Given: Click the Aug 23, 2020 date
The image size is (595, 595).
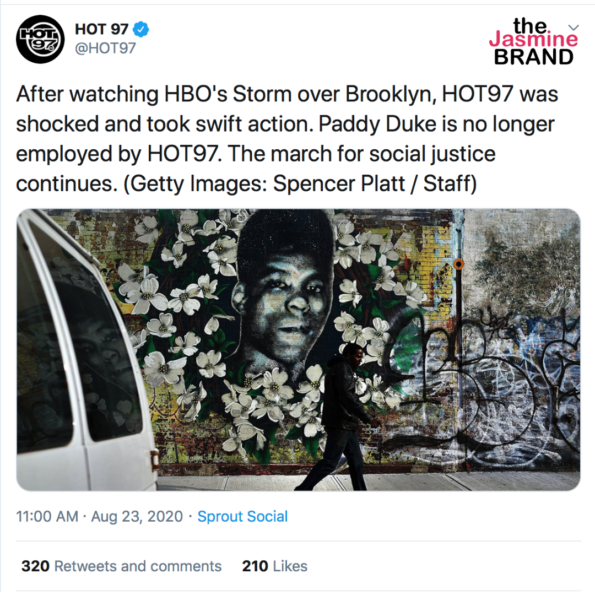Looking at the screenshot, I should click(x=137, y=516).
